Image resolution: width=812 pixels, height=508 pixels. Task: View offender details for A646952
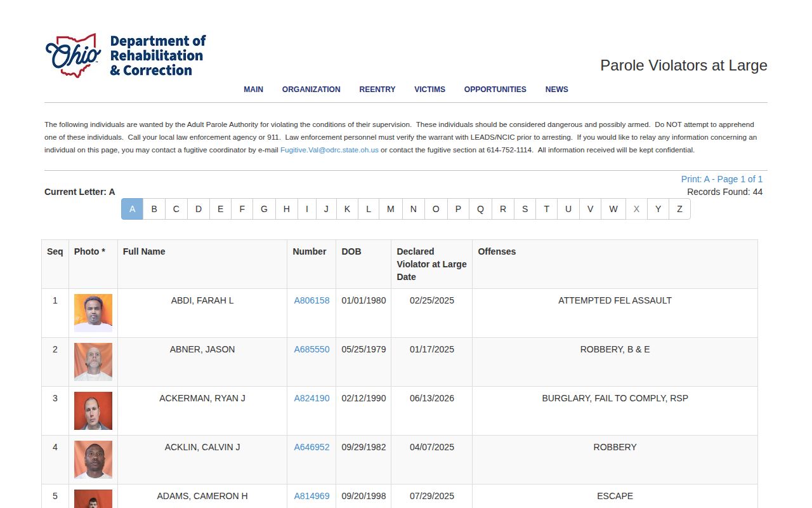coord(311,447)
